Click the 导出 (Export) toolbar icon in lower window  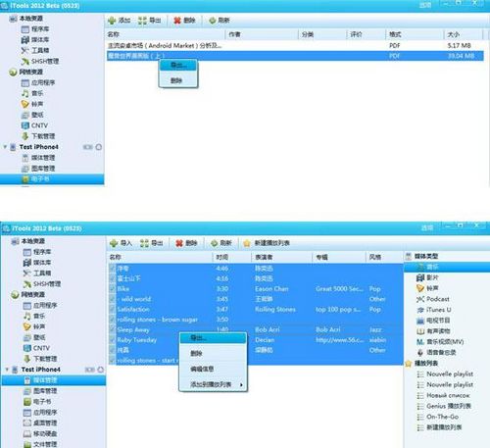click(x=144, y=243)
